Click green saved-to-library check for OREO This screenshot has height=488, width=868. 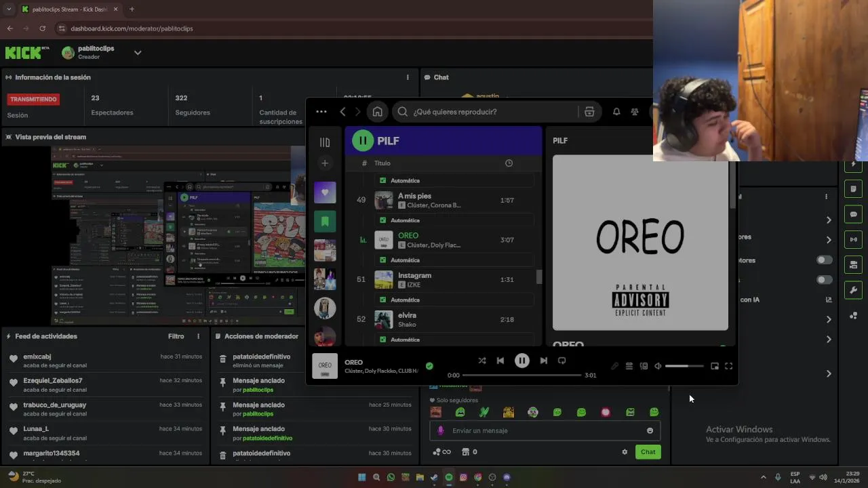[x=429, y=366]
